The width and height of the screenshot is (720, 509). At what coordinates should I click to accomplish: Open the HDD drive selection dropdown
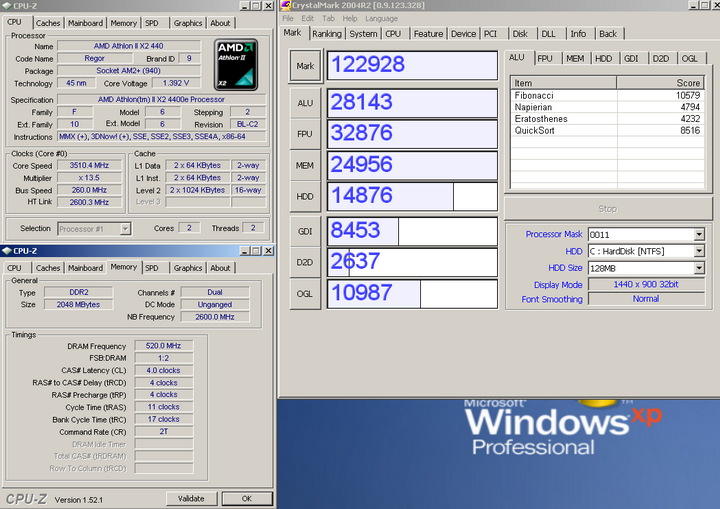[x=699, y=251]
